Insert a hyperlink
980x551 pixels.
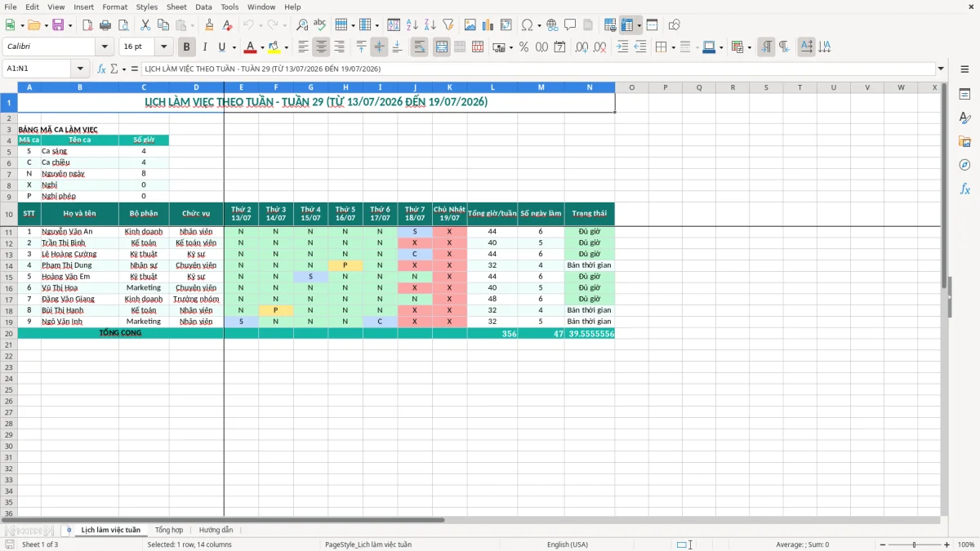point(552,25)
